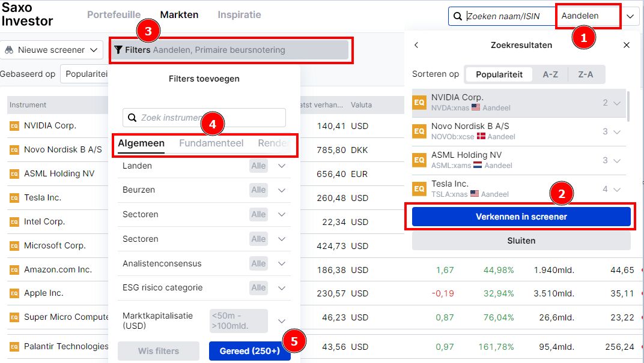Click the EQ icon of ASML Holding in the search results
The image size is (644, 363).
coord(419,160)
